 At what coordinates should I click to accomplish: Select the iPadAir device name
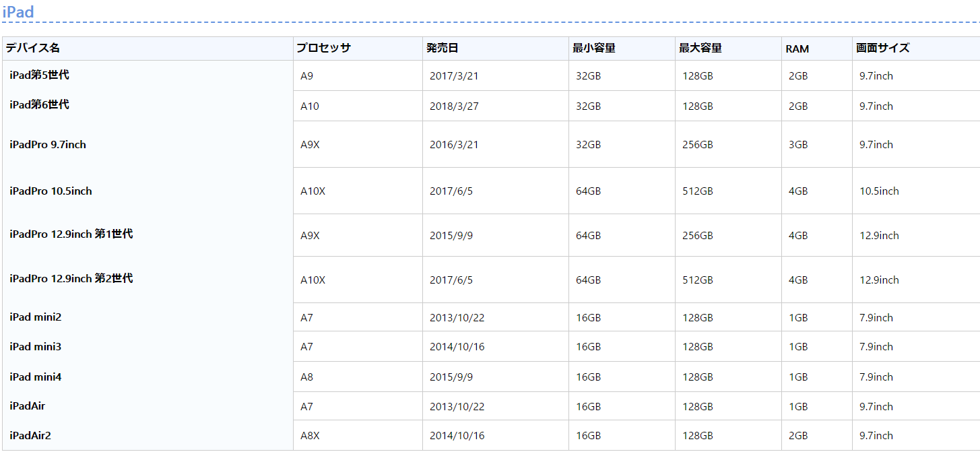pyautogui.click(x=28, y=406)
